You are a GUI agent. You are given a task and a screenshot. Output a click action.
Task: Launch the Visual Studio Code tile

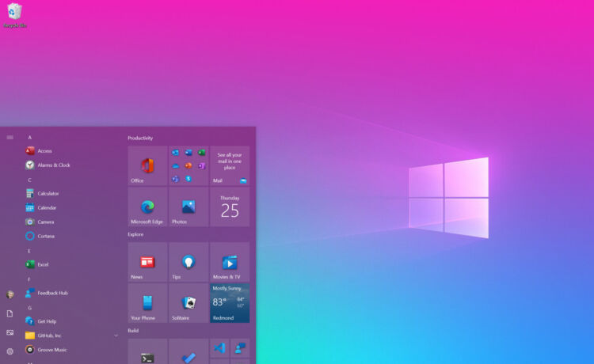(x=219, y=347)
